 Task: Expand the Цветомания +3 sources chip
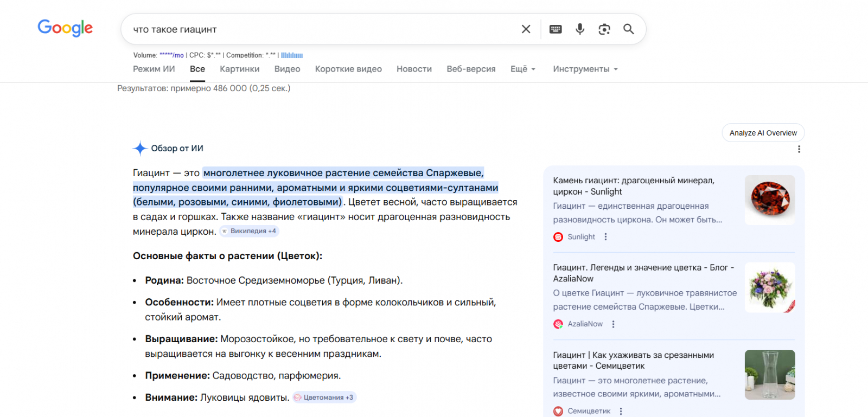click(x=324, y=397)
